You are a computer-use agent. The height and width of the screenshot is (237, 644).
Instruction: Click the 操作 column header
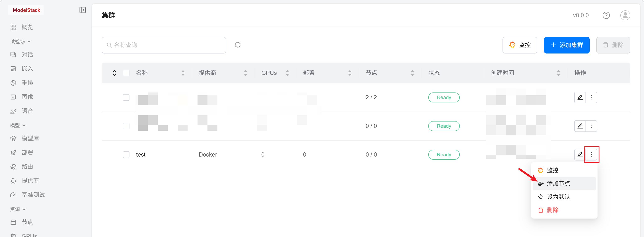580,73
